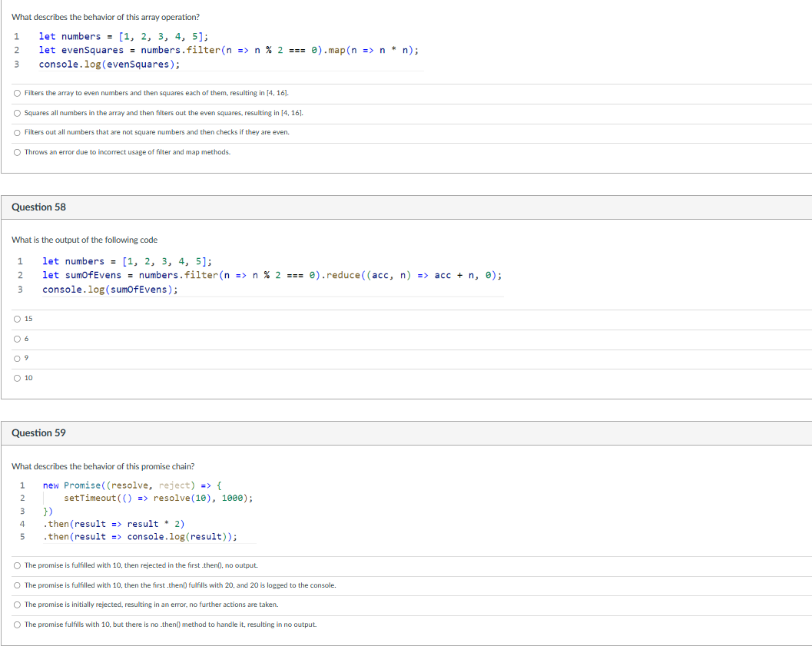Mark answer 9 for Question 58
This screenshot has height=656, width=812.
tap(17, 358)
